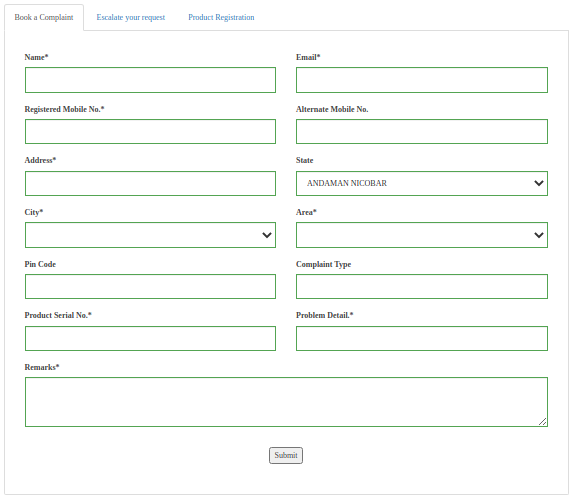
Task: Switch to the Book a Complaint tab
Action: point(44,17)
